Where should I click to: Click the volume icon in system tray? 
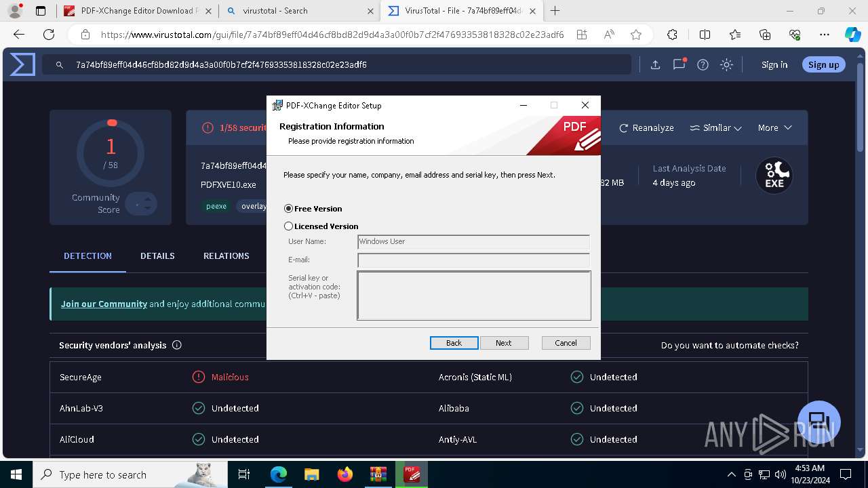[x=780, y=474]
